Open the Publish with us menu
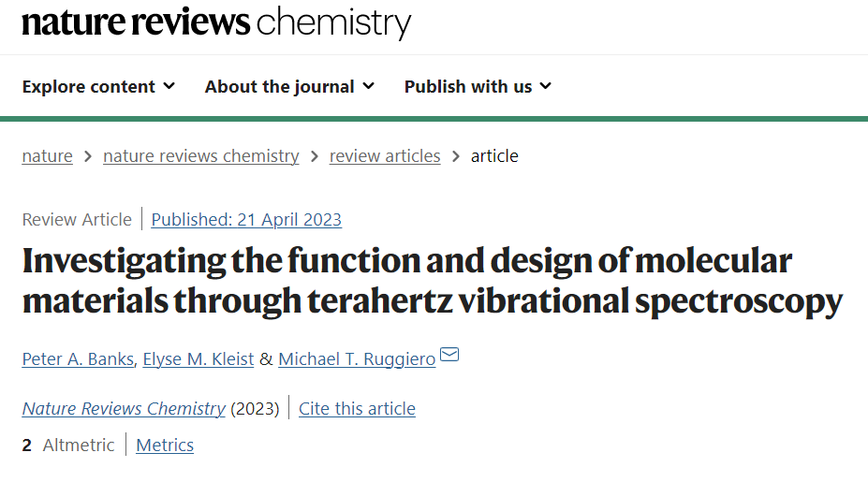Screen dimensions: 868x482 click(x=478, y=87)
